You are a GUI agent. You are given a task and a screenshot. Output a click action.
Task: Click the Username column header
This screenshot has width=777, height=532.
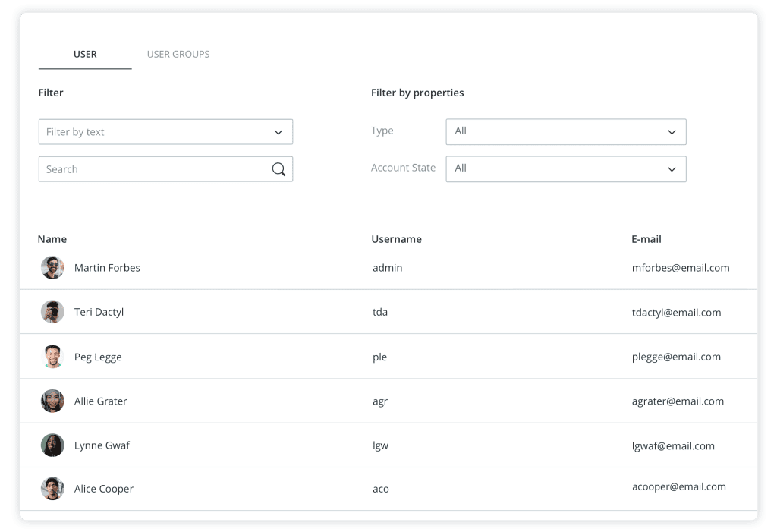(396, 238)
